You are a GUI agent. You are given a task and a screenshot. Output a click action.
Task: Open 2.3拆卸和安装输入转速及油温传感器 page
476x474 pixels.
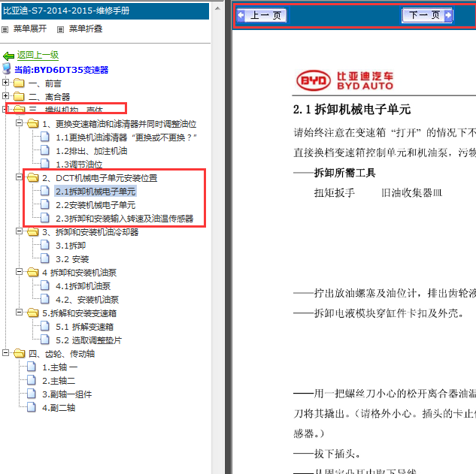click(x=125, y=219)
